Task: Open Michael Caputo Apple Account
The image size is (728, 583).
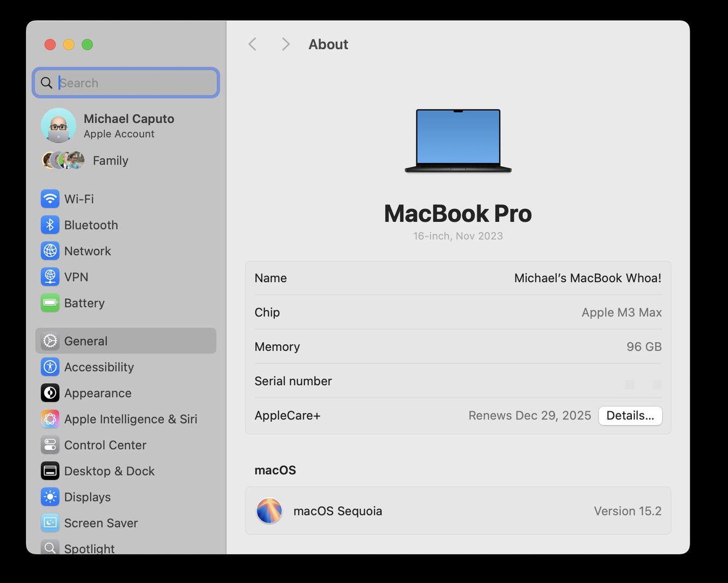Action: click(x=129, y=125)
